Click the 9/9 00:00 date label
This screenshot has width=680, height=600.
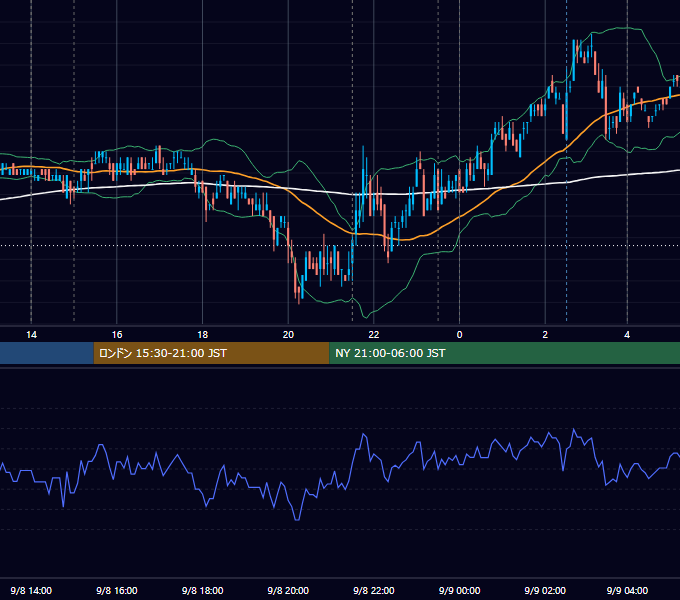459,590
